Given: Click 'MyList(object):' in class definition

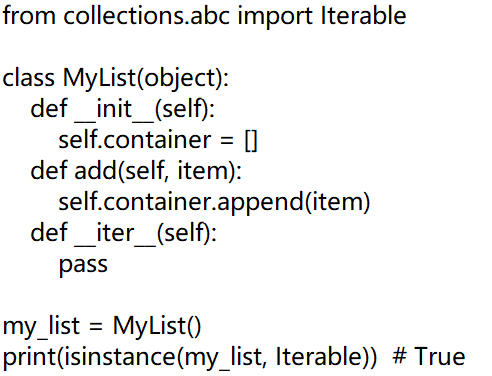Looking at the screenshot, I should (146, 79).
